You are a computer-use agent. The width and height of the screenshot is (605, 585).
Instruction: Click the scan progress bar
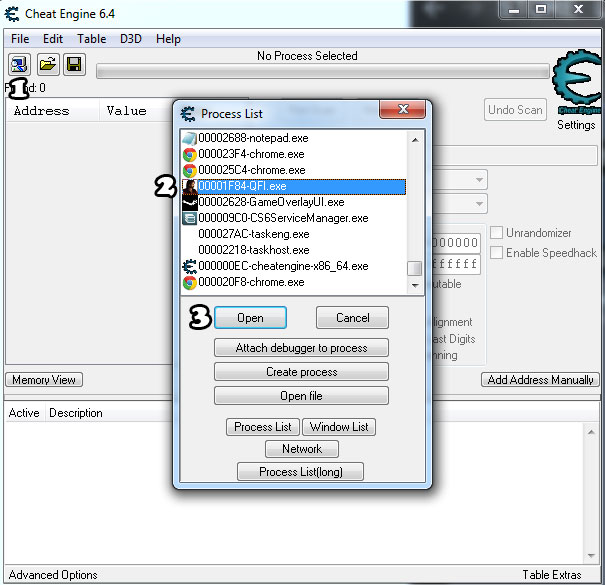pos(323,71)
